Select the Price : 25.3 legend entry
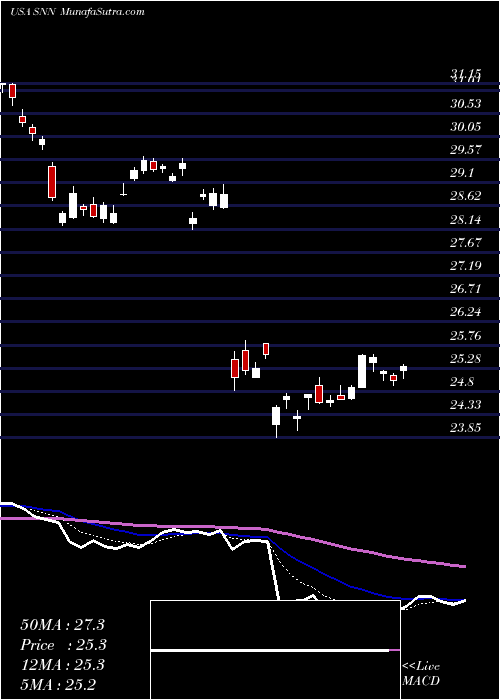500x700 pixels. click(x=62, y=645)
